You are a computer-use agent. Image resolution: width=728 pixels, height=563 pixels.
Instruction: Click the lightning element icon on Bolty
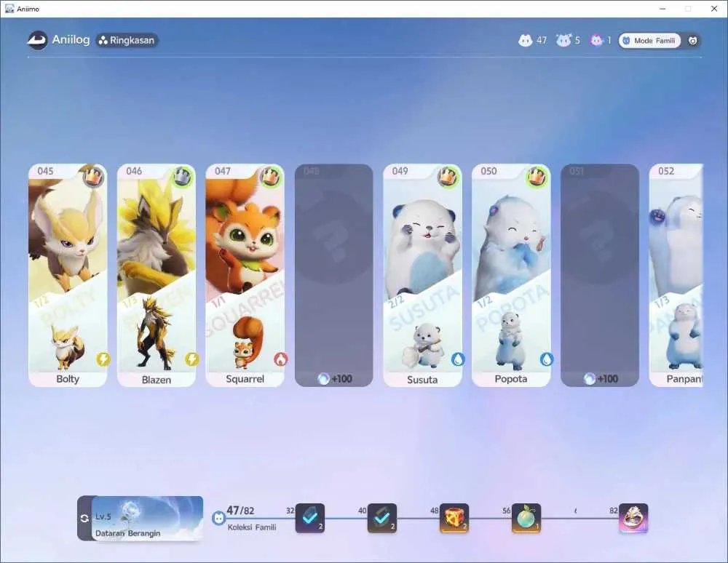tap(103, 359)
